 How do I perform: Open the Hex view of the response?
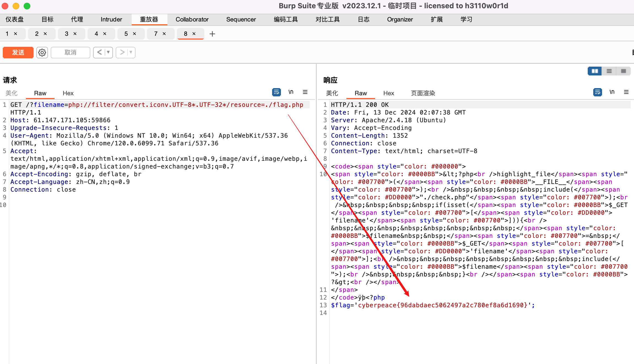click(x=388, y=93)
